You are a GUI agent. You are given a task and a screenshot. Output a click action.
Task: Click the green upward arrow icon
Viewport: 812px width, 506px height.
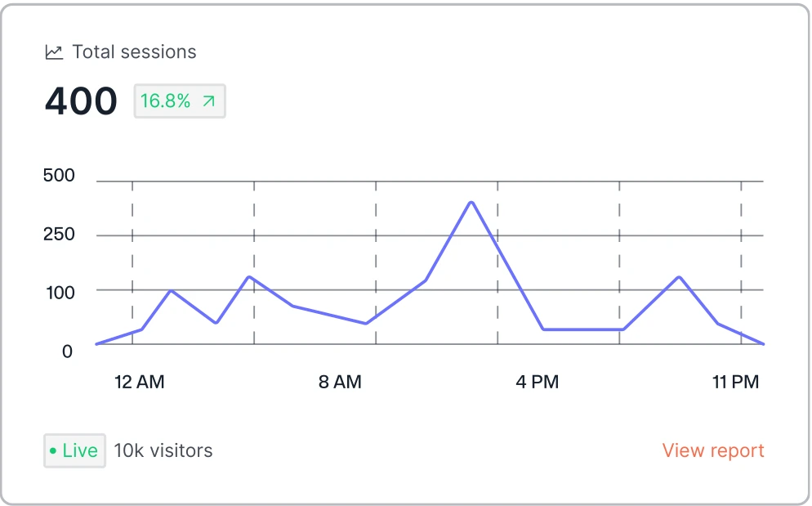(209, 101)
